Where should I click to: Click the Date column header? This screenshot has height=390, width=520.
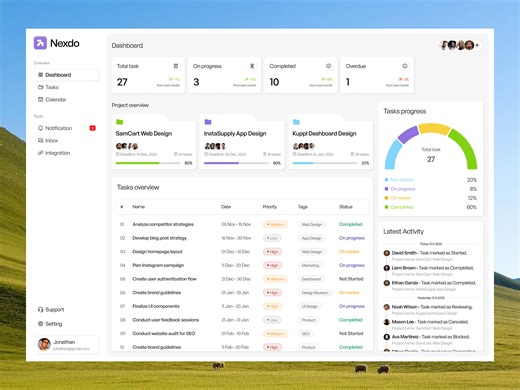tap(226, 207)
